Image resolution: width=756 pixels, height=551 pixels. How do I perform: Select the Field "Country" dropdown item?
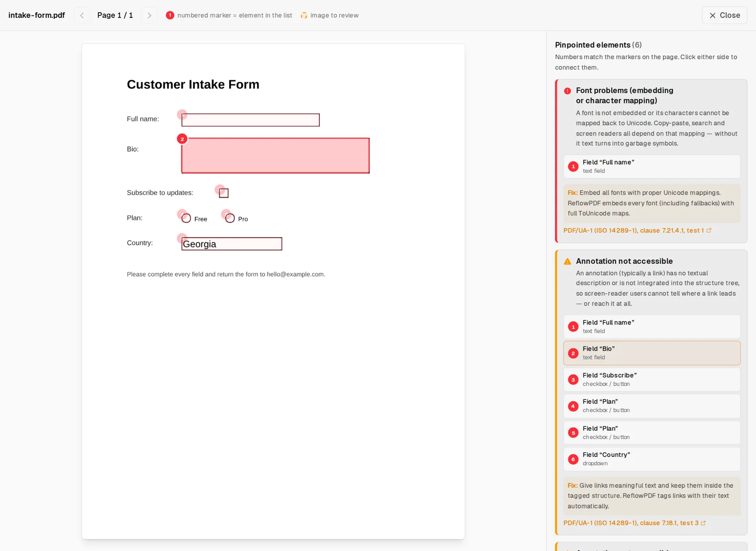(652, 459)
